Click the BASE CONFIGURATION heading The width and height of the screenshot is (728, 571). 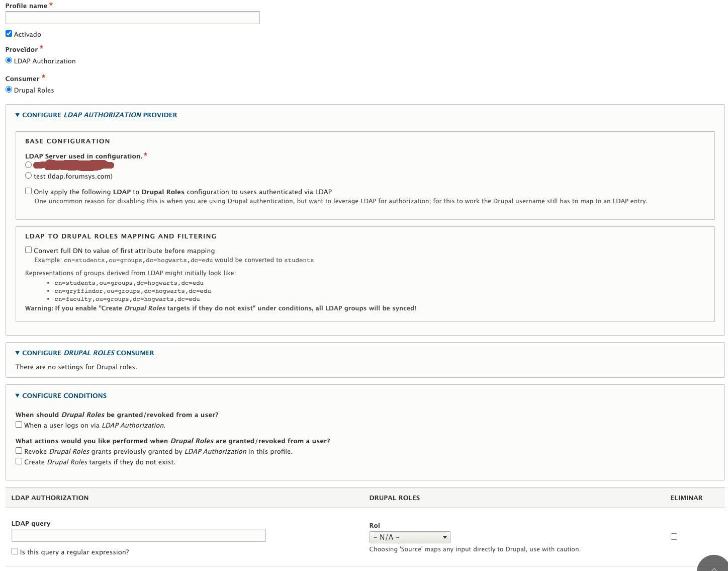pos(67,141)
